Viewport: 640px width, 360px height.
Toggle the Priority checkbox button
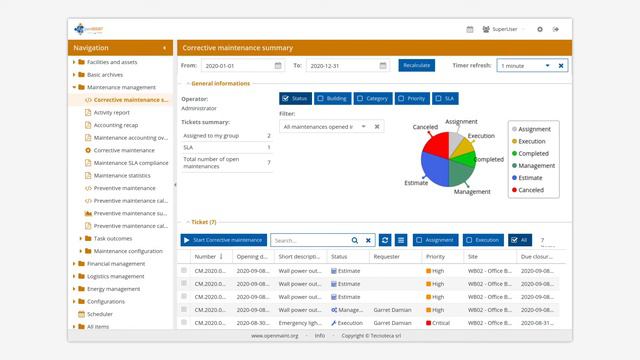coord(412,98)
